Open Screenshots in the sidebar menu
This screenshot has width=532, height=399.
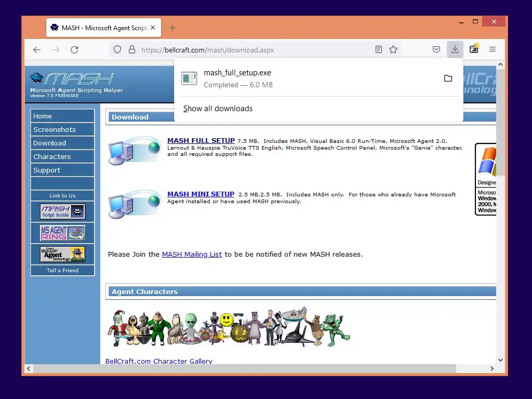pyautogui.click(x=62, y=129)
